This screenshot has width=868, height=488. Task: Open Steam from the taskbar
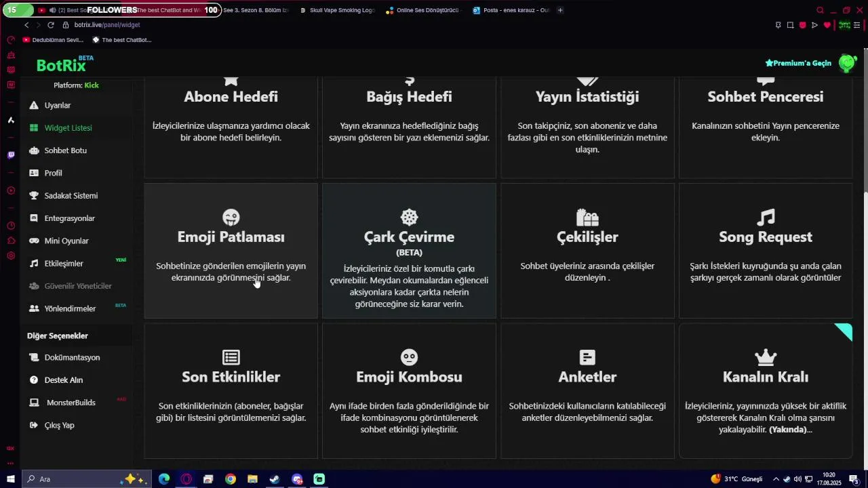click(x=275, y=479)
